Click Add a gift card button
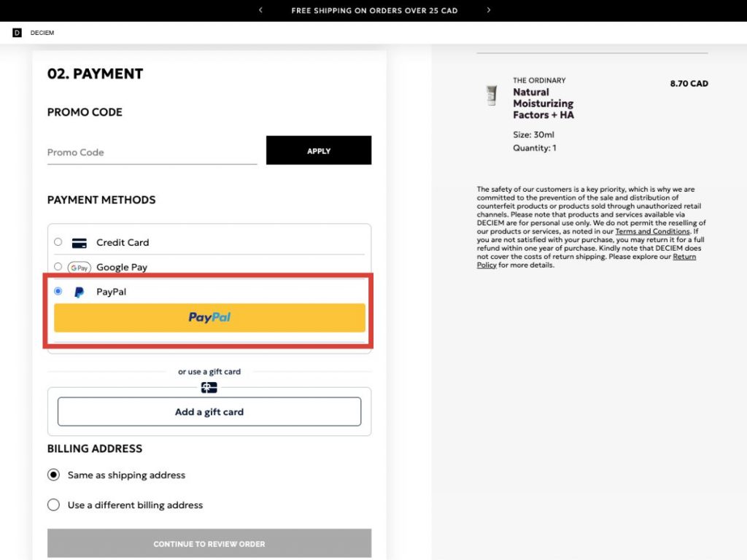The height and width of the screenshot is (560, 747). (209, 412)
